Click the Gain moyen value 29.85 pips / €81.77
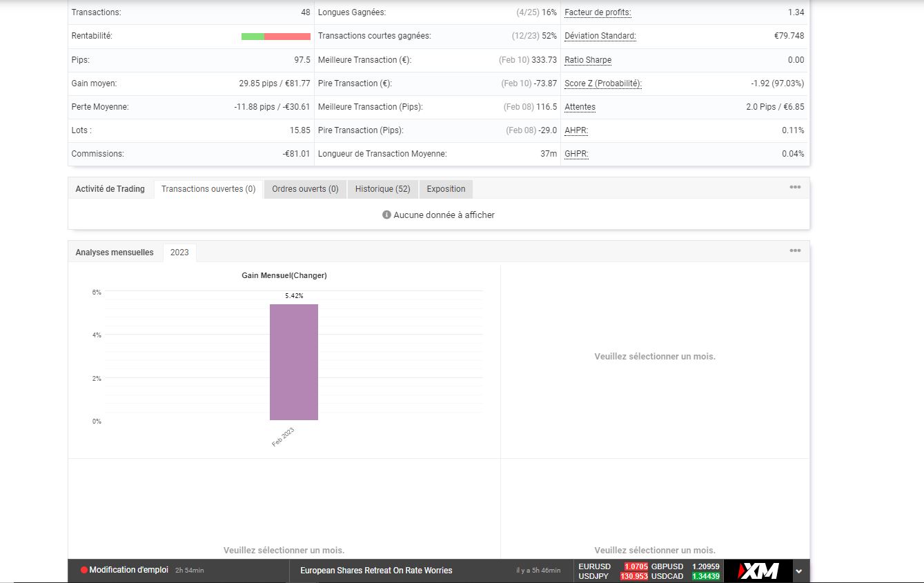The height and width of the screenshot is (583, 924). pos(275,83)
